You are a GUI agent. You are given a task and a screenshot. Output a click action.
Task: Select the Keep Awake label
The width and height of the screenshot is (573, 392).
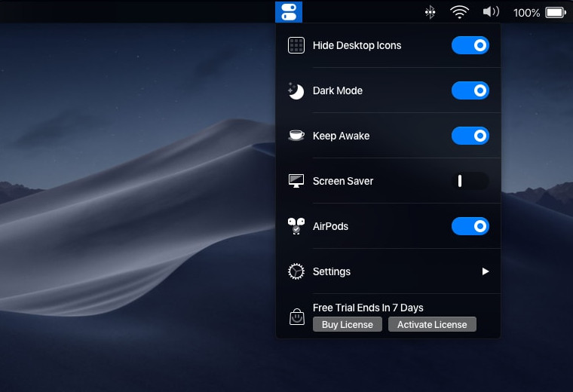(341, 136)
